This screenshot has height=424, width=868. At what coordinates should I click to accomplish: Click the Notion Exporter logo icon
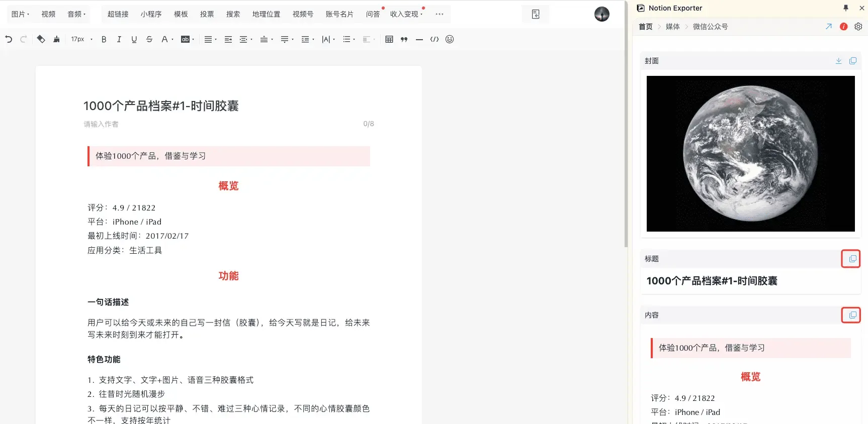point(641,8)
